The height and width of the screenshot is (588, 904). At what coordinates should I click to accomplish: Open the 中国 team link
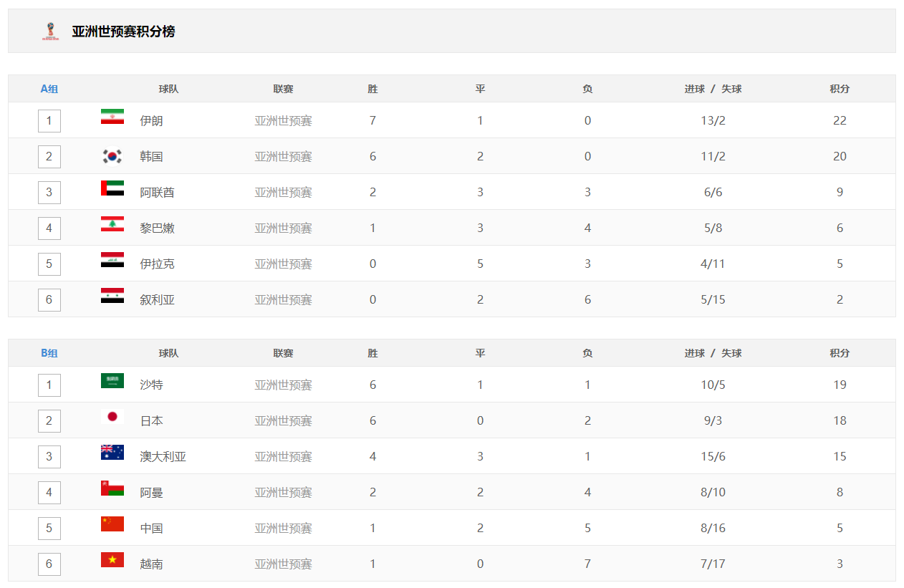click(x=152, y=528)
